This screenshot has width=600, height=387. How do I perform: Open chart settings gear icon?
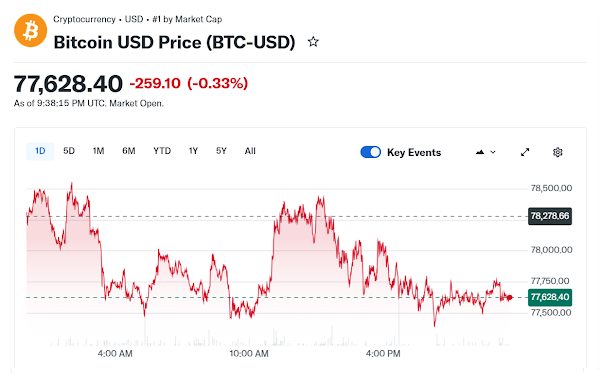point(558,152)
